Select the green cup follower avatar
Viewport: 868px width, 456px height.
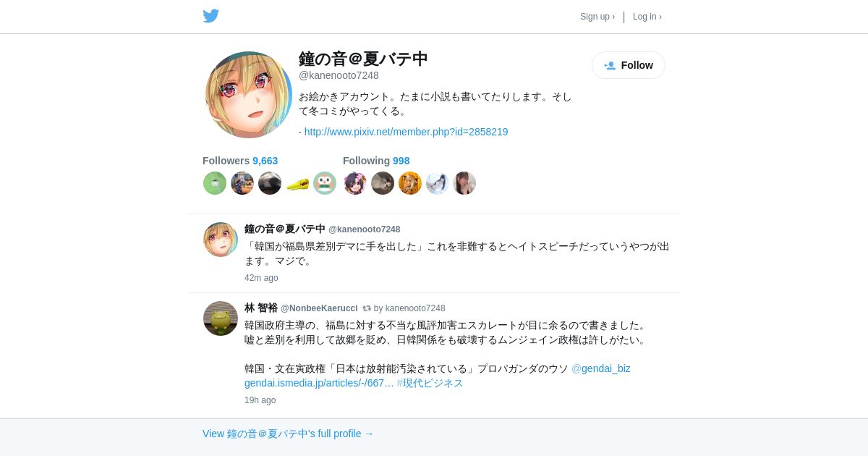click(x=215, y=183)
